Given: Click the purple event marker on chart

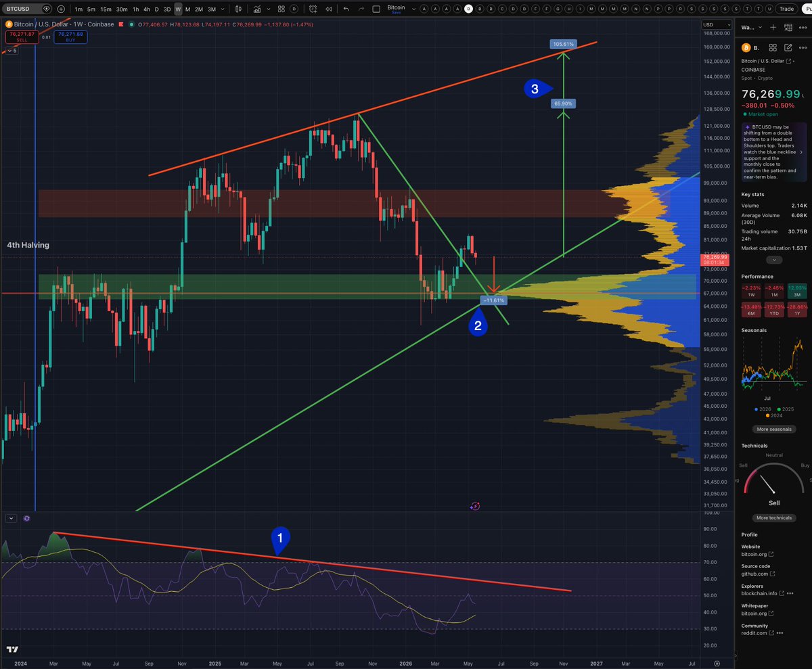Looking at the screenshot, I should 474,505.
